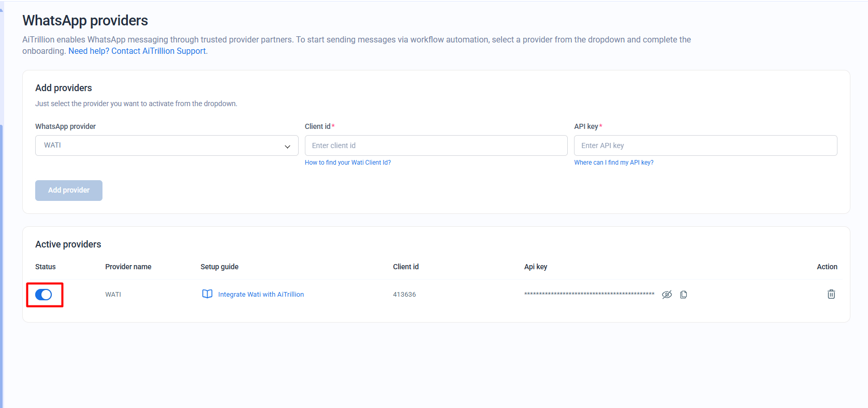
Task: Reveal the hidden API key with eye icon
Action: pos(667,295)
